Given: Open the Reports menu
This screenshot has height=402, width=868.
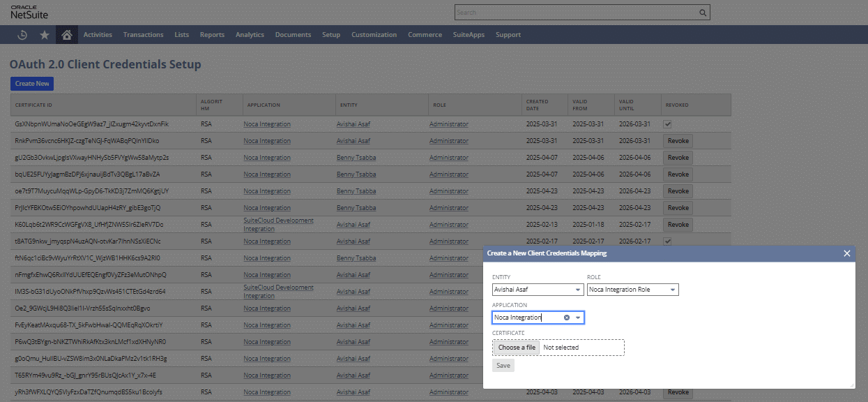Looking at the screenshot, I should (212, 35).
